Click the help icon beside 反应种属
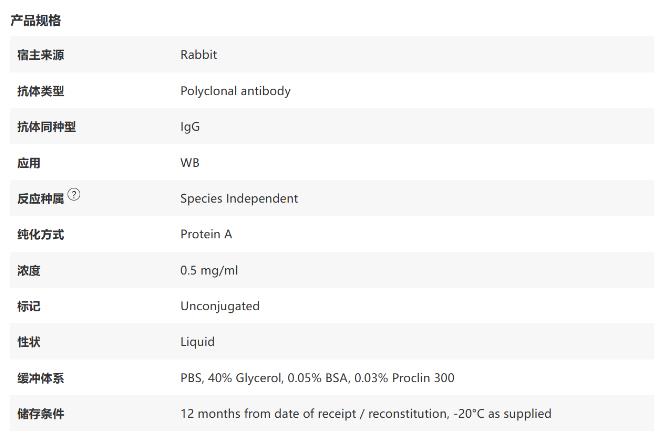The image size is (669, 445). click(x=74, y=195)
